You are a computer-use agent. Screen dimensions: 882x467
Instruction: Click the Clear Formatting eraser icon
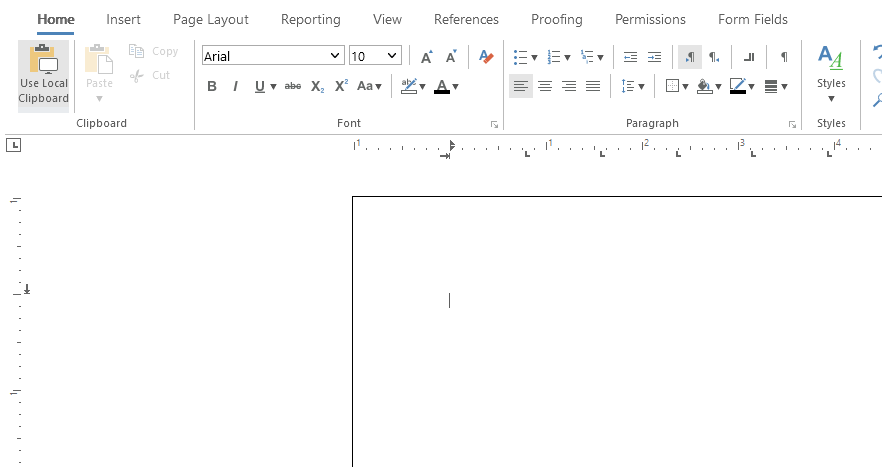tap(486, 56)
